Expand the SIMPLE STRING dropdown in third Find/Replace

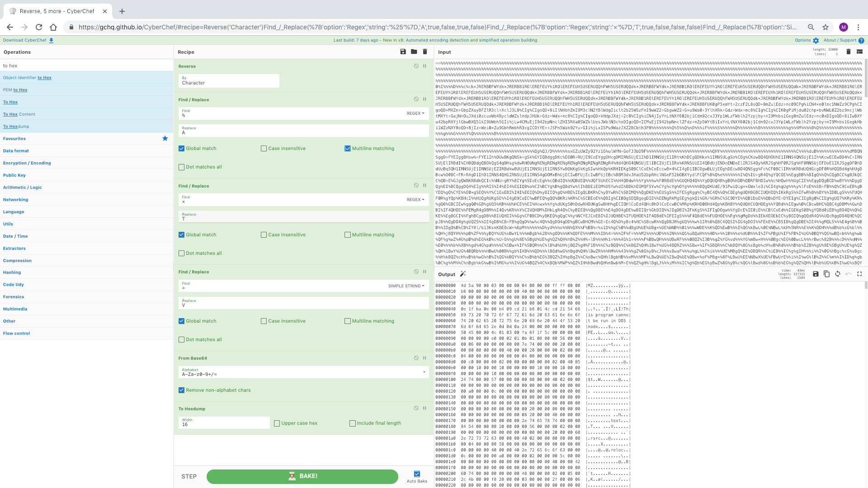pos(407,286)
